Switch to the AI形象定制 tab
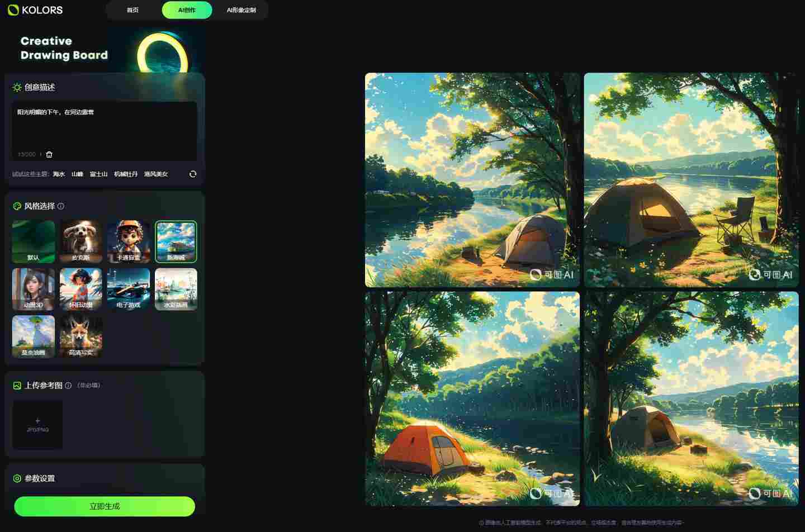 point(241,10)
